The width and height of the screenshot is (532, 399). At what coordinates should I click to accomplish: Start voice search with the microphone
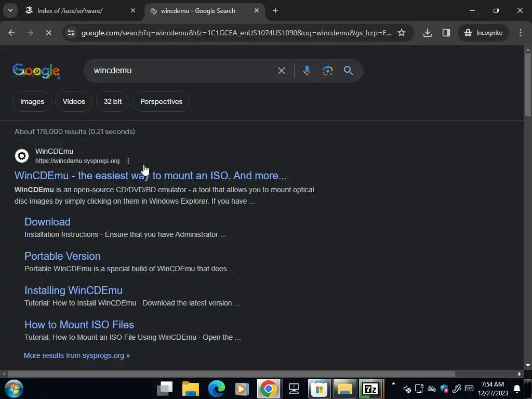(307, 71)
